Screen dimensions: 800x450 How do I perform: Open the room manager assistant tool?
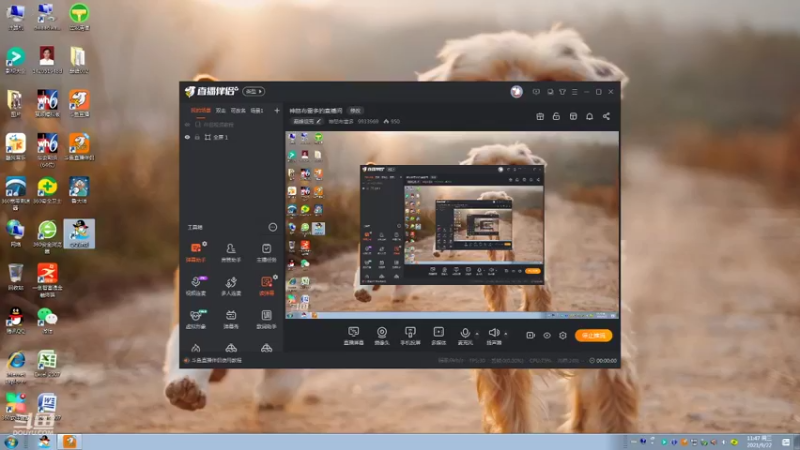click(x=231, y=253)
